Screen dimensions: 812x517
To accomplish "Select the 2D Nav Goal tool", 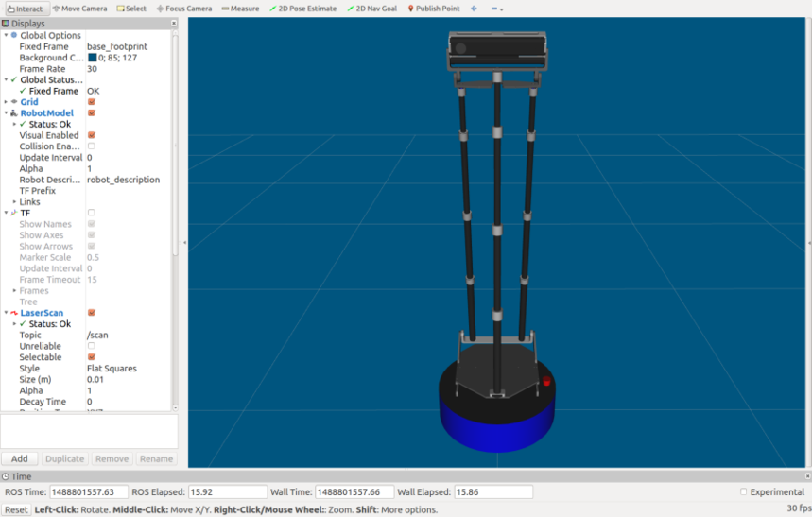I will 372,9.
